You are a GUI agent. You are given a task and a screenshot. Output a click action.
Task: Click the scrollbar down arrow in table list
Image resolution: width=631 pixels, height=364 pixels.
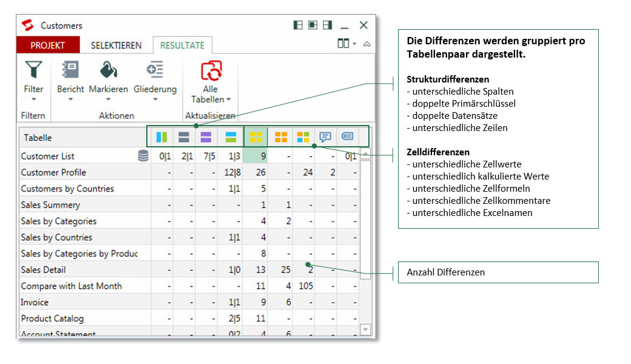(x=365, y=330)
